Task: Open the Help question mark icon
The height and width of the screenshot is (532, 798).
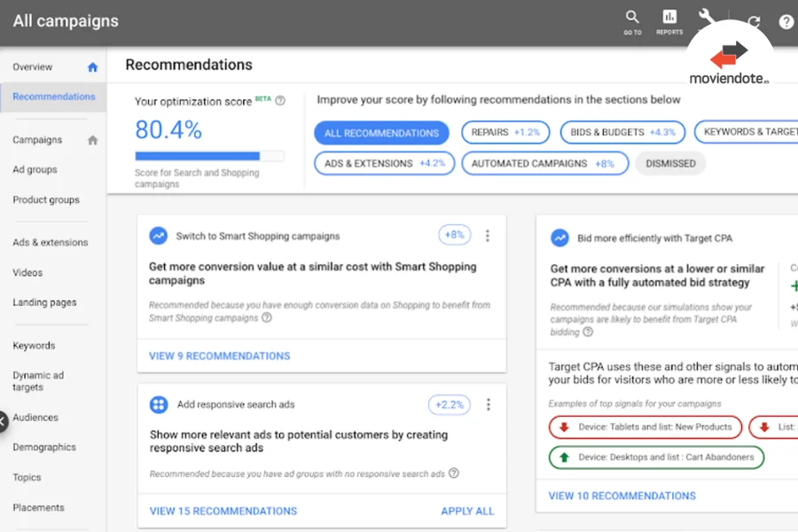Action: pos(786,22)
